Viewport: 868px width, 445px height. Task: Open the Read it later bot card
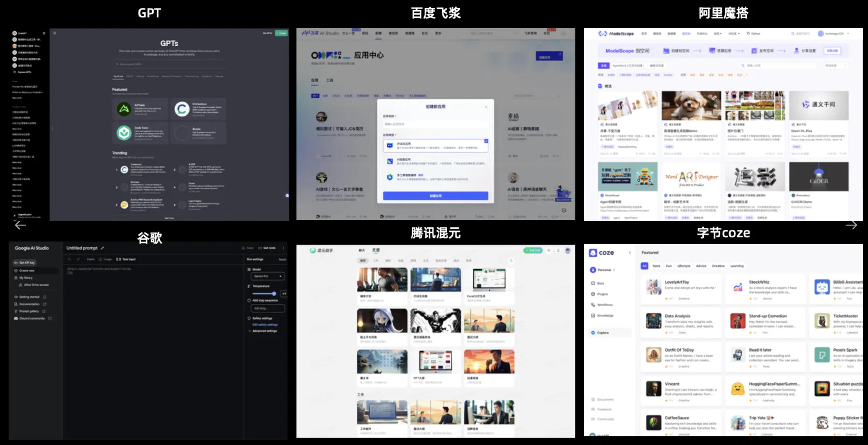pyautogui.click(x=765, y=357)
